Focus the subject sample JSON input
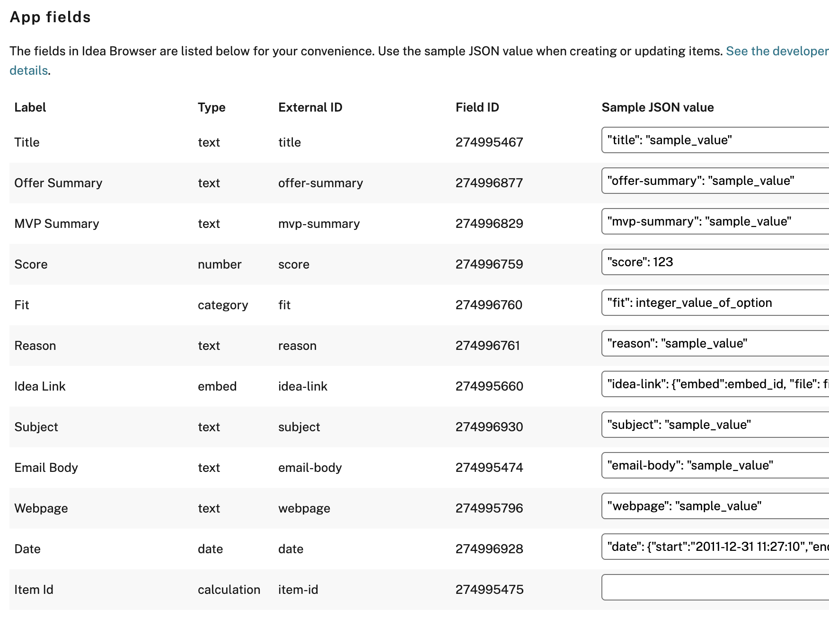This screenshot has height=644, width=829. 714,425
